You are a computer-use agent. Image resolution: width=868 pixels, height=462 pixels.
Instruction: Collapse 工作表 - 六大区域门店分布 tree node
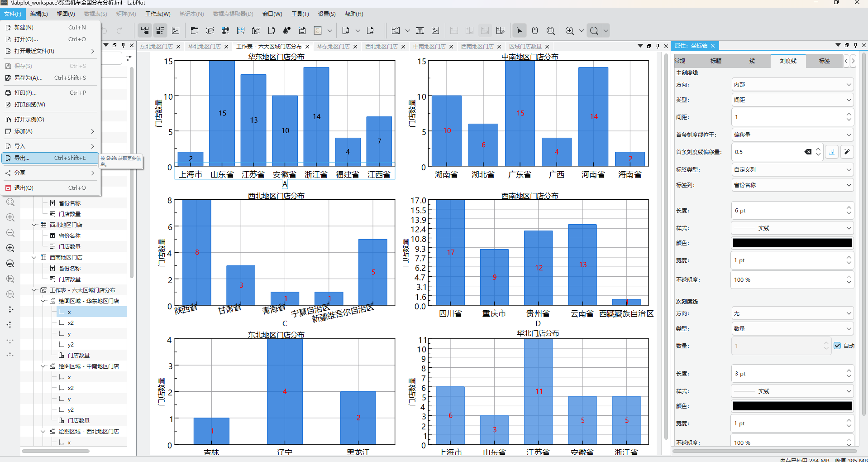tap(34, 290)
